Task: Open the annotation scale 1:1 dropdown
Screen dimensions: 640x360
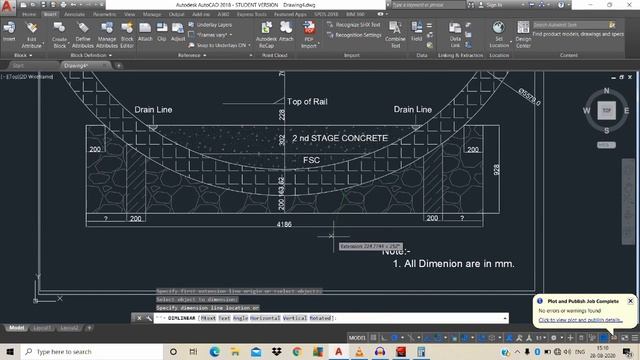Action: pyautogui.click(x=541, y=338)
